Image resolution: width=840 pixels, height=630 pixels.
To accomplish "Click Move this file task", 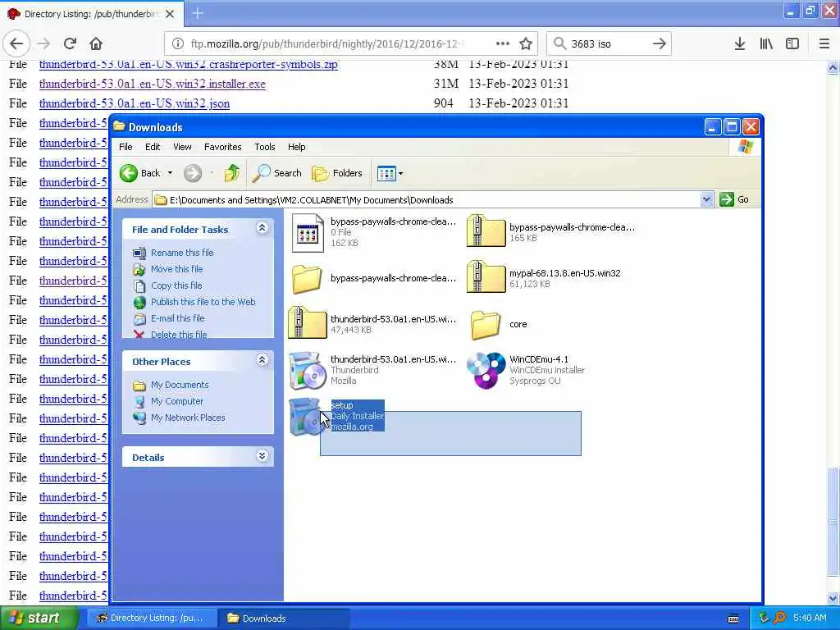I will [x=177, y=269].
